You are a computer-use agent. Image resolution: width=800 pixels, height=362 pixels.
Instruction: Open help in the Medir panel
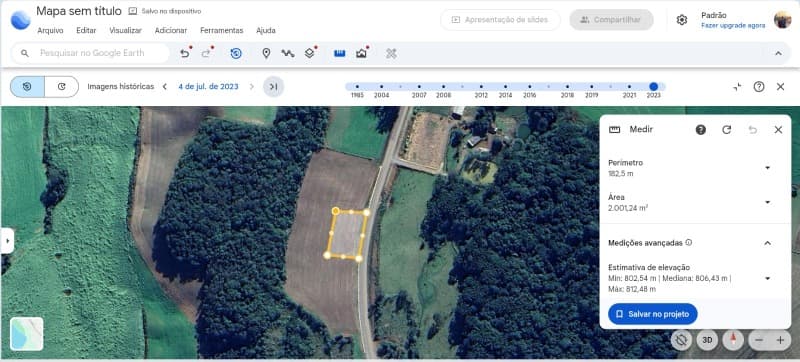pyautogui.click(x=701, y=130)
